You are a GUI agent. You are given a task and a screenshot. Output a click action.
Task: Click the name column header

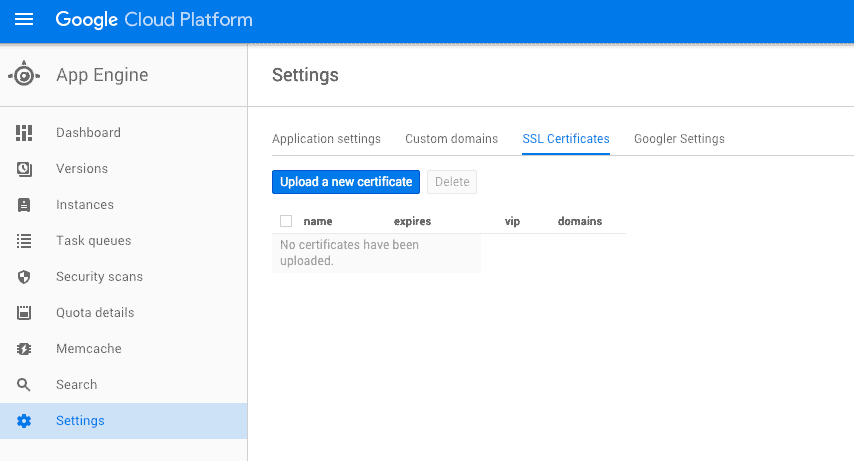click(x=318, y=221)
